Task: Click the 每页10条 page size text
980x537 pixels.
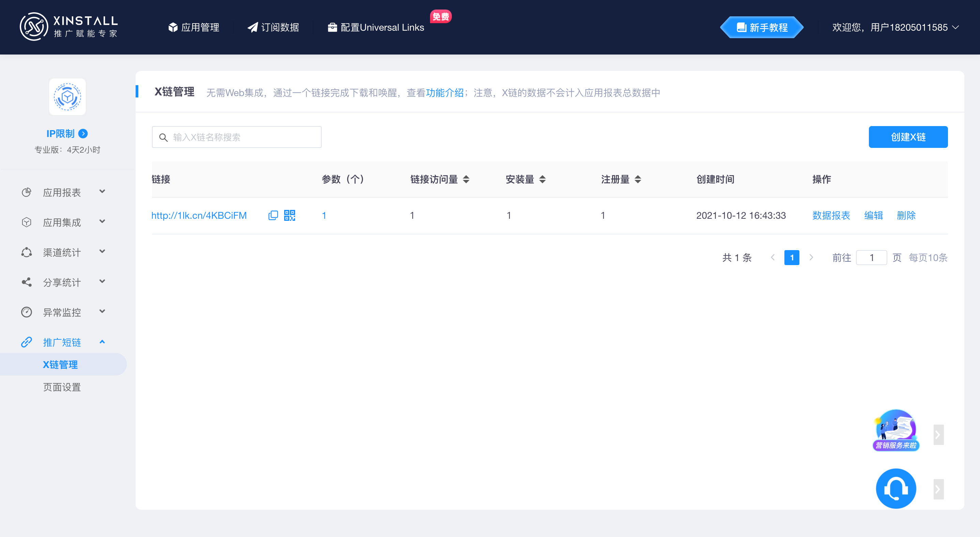Action: (928, 258)
